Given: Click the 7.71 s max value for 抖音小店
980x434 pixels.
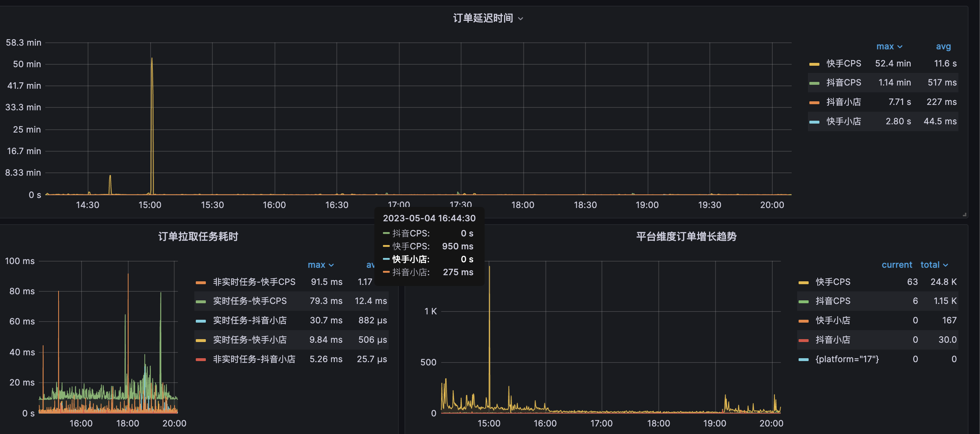Looking at the screenshot, I should click(899, 102).
